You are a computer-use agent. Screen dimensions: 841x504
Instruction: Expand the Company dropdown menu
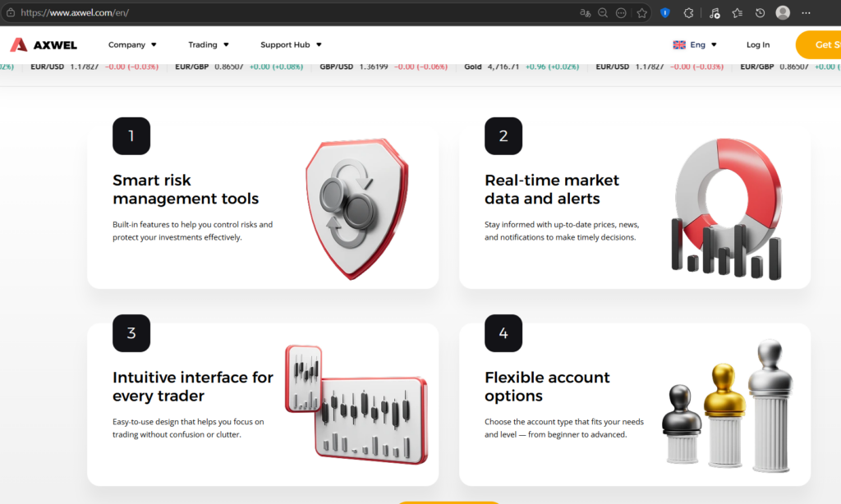(132, 44)
